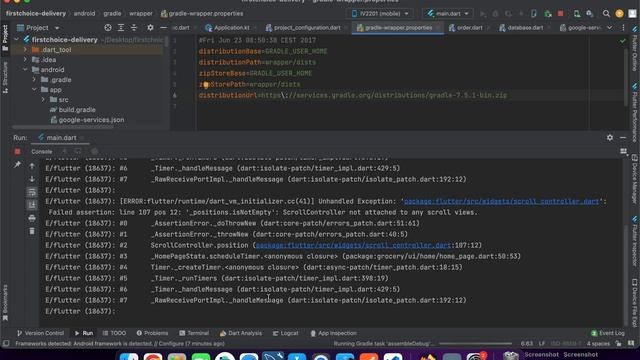
Task: Open Dart Analysis tool window
Action: coord(241,333)
